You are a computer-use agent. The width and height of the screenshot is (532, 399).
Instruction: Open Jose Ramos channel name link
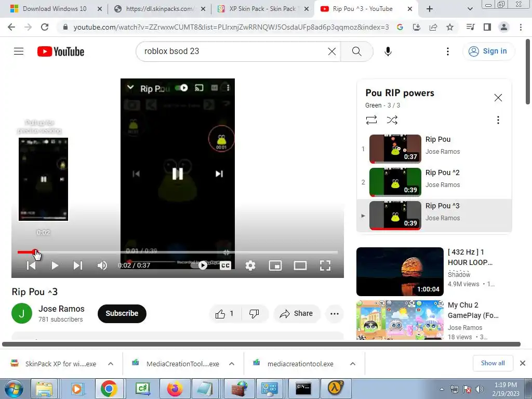[61, 309]
